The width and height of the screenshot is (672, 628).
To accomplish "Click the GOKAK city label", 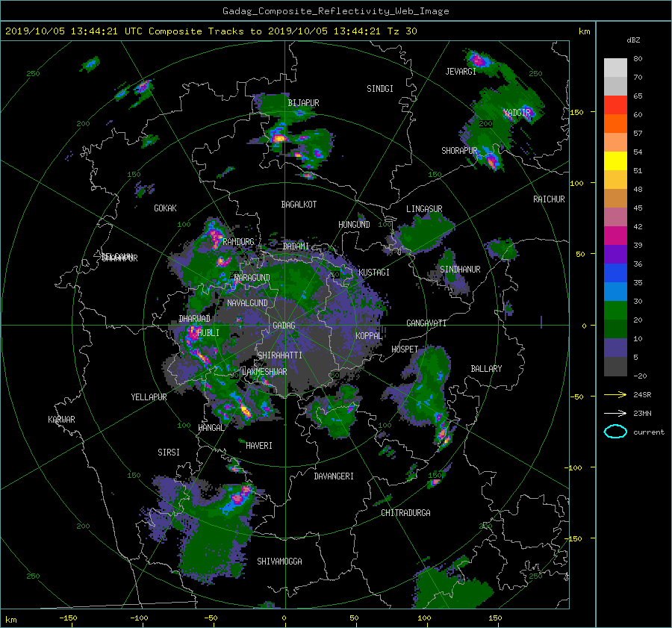I will (x=166, y=208).
